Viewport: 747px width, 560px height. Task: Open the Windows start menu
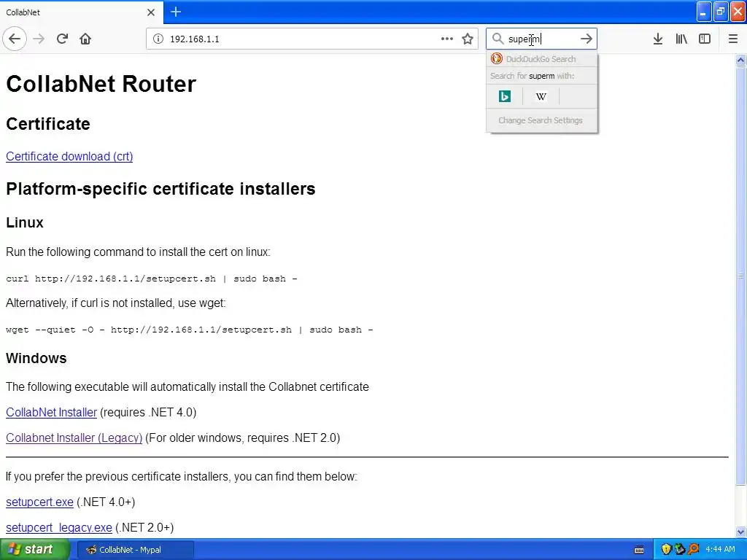pos(34,550)
